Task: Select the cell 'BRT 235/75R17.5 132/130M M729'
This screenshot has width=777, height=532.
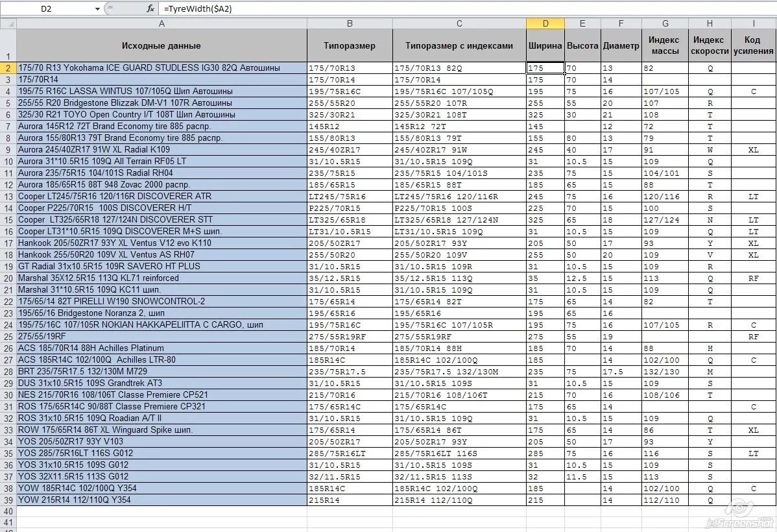Action: click(161, 371)
